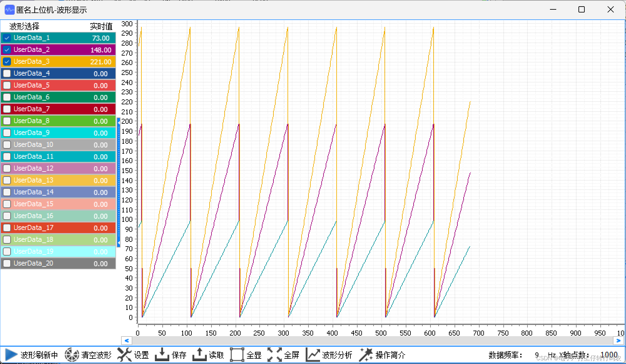Enable the UserData_15 checkbox

point(7,204)
